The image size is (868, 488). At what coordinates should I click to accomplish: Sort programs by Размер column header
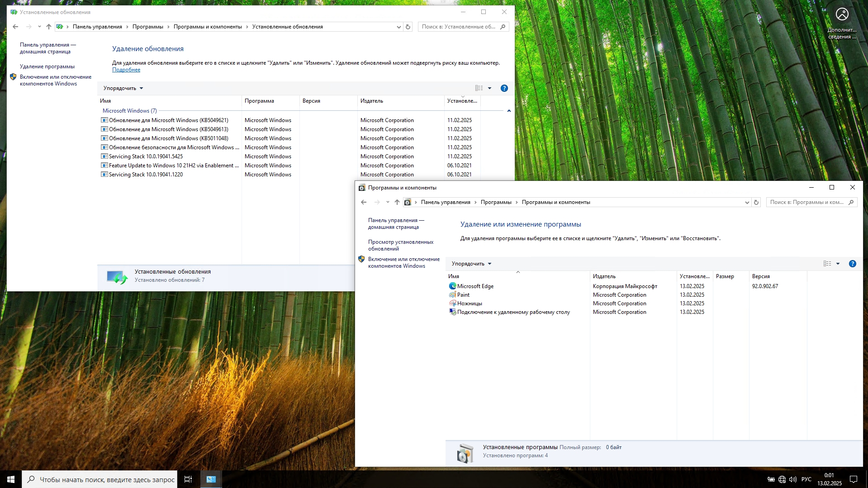pyautogui.click(x=731, y=276)
